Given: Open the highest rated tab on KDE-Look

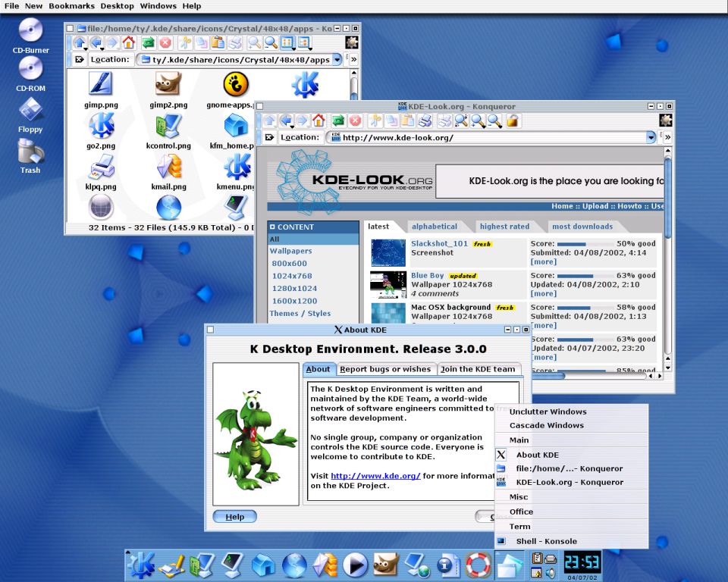Looking at the screenshot, I should (x=505, y=227).
